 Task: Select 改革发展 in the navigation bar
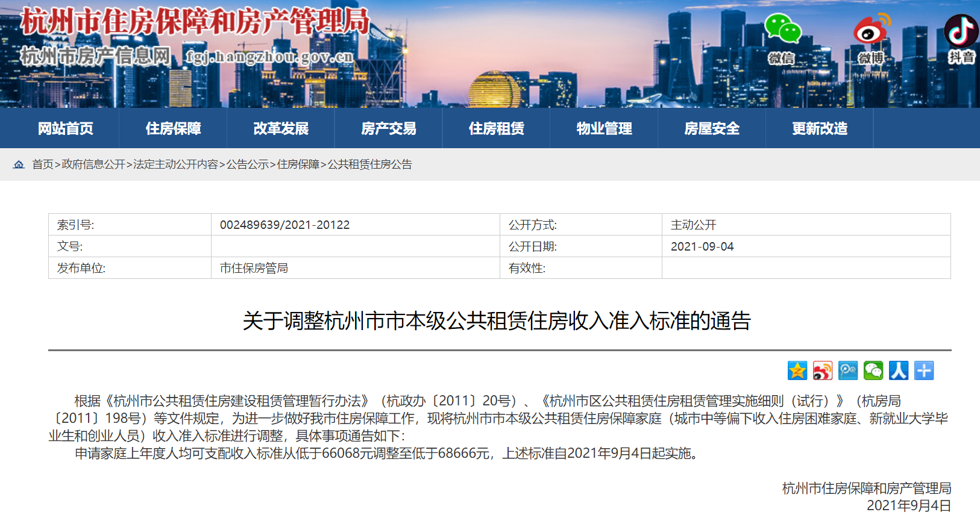tap(281, 128)
